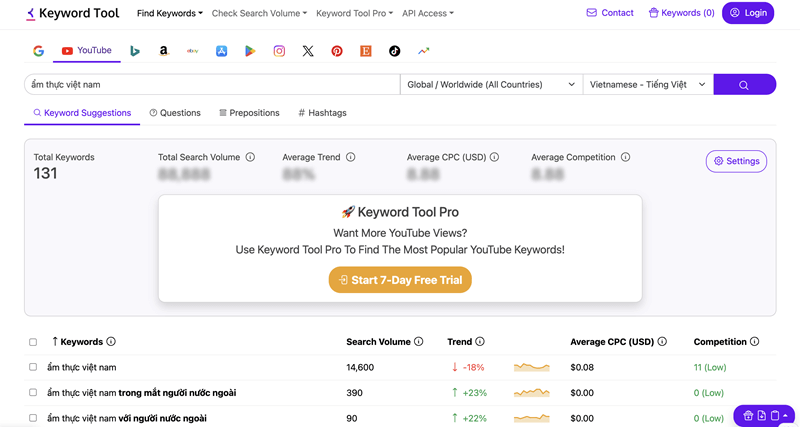Open the Global / Worldwide country dropdown

point(491,85)
